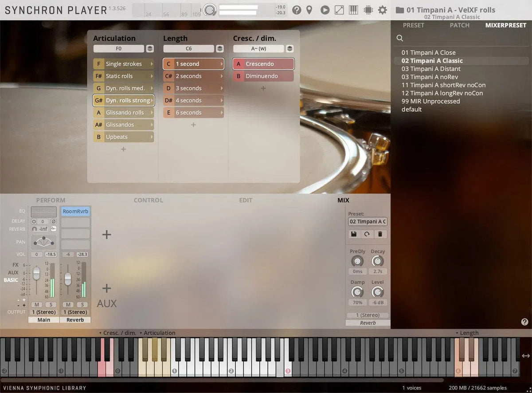Adjust the Decay knob in Reverb section
532x393 pixels.
(x=378, y=261)
